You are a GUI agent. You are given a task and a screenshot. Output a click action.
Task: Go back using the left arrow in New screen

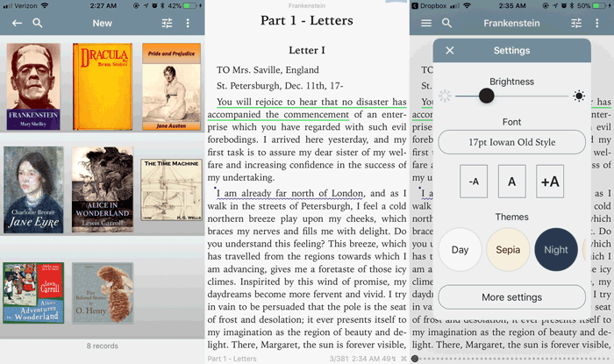coord(17,23)
